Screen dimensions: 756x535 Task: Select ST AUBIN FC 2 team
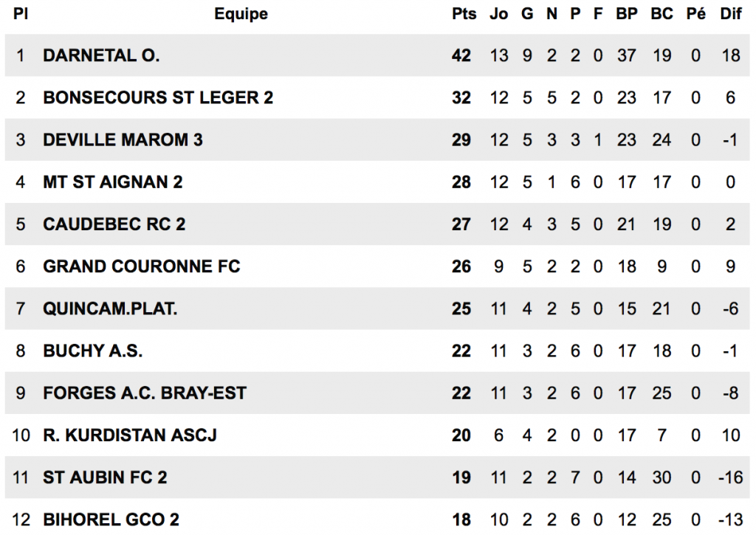coord(105,477)
